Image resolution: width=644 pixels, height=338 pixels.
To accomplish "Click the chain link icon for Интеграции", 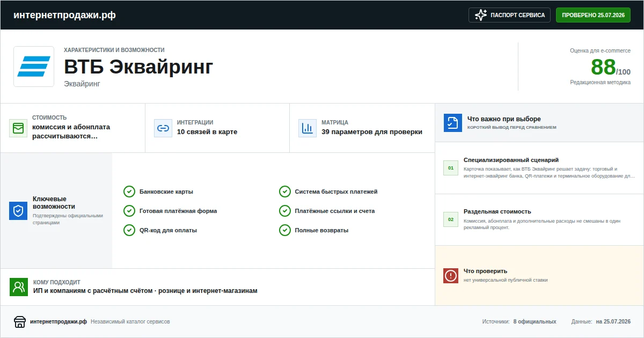I will [x=163, y=128].
